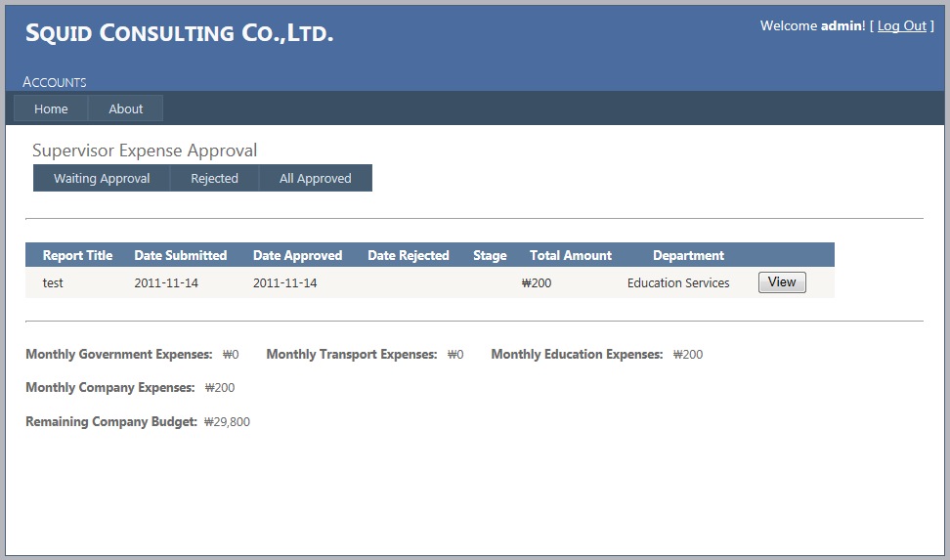Click the Monthly Transport Expenses label
The image size is (950, 560).
[x=352, y=354]
